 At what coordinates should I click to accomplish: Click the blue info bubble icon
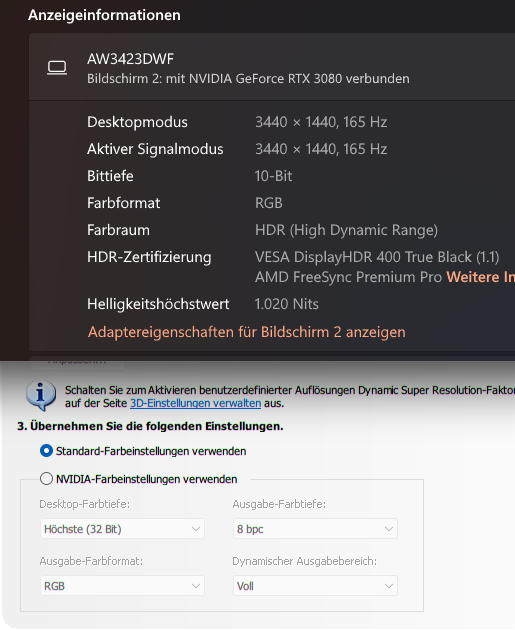click(x=41, y=396)
